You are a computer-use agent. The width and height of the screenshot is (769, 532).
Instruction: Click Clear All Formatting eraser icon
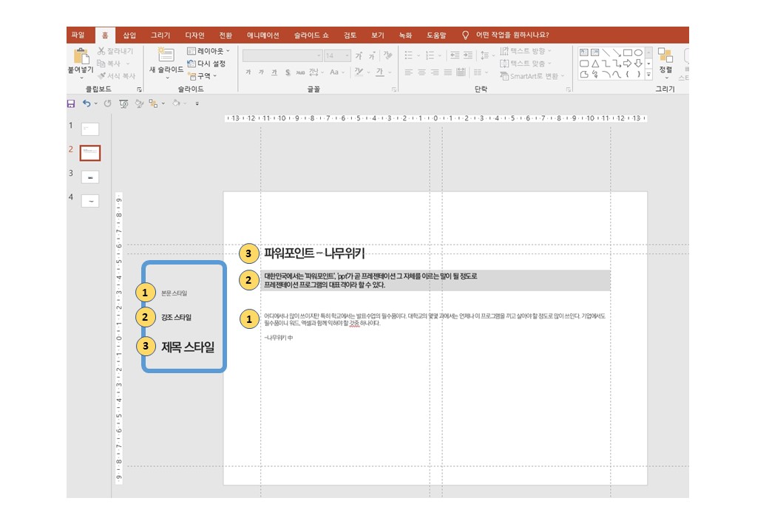click(388, 56)
